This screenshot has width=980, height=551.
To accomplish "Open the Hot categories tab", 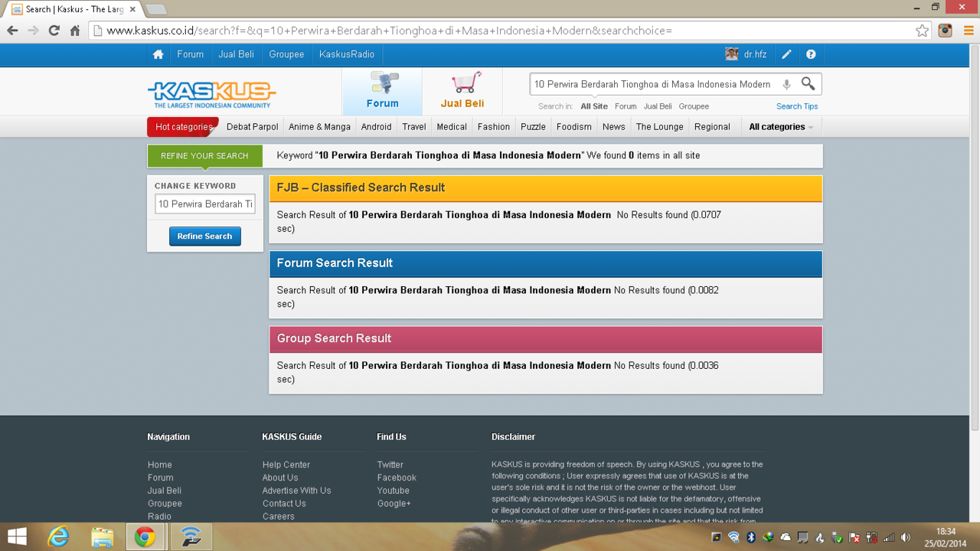I will (184, 127).
